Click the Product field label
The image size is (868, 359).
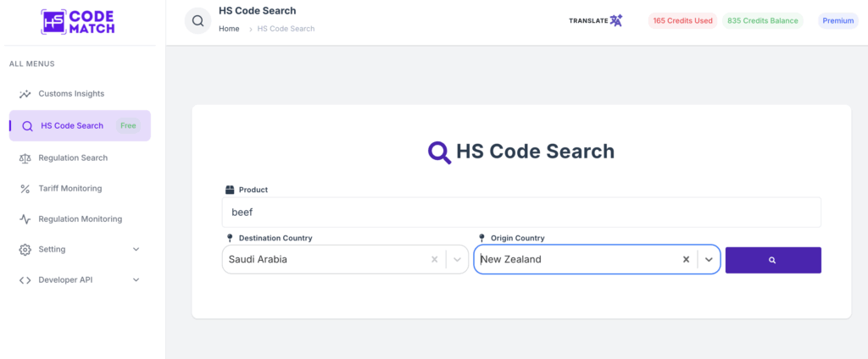(x=253, y=190)
